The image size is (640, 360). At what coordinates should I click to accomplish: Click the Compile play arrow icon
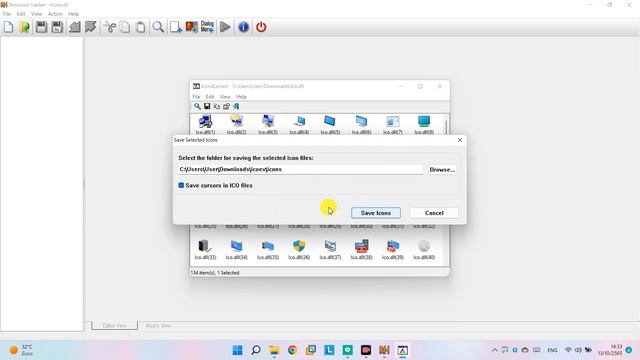pos(225,27)
